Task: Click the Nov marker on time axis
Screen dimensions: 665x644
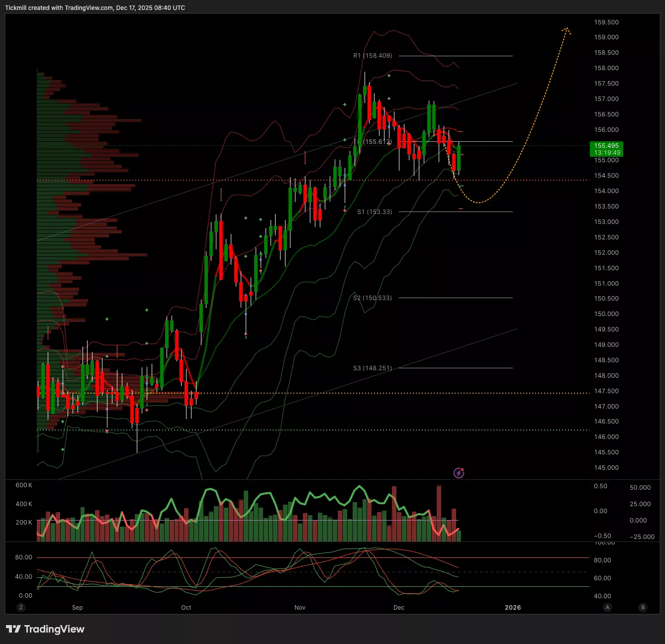Action: (300, 607)
